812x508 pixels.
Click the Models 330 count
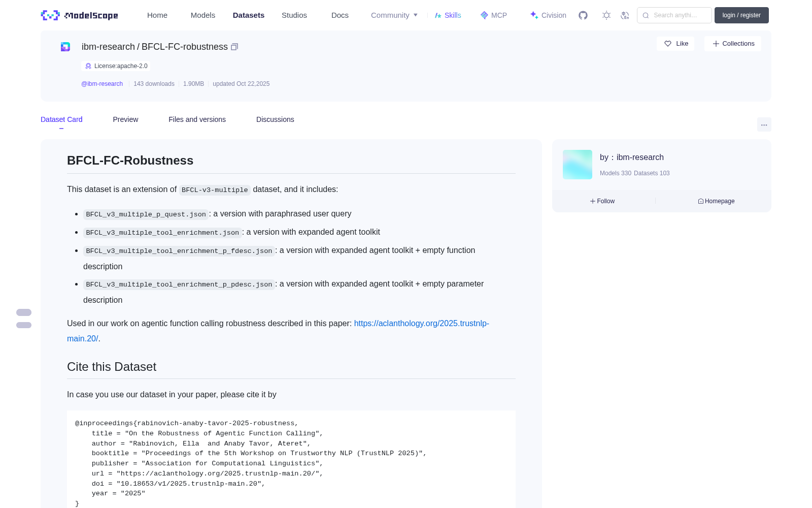coord(616,173)
